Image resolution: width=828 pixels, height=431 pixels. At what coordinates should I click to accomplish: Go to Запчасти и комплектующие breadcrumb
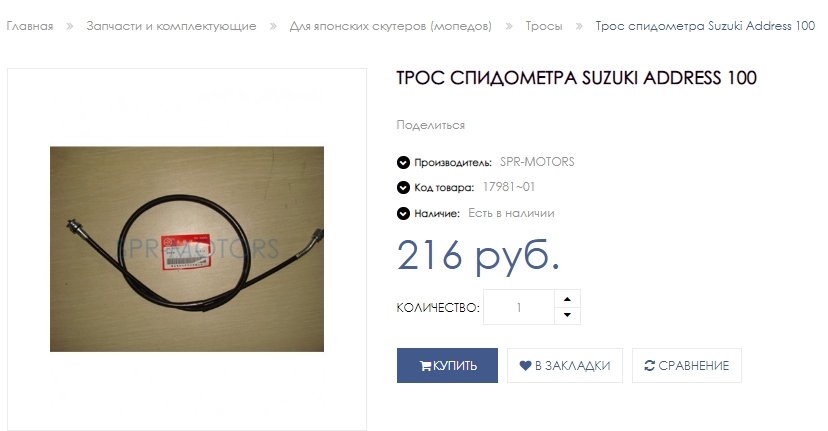171,26
